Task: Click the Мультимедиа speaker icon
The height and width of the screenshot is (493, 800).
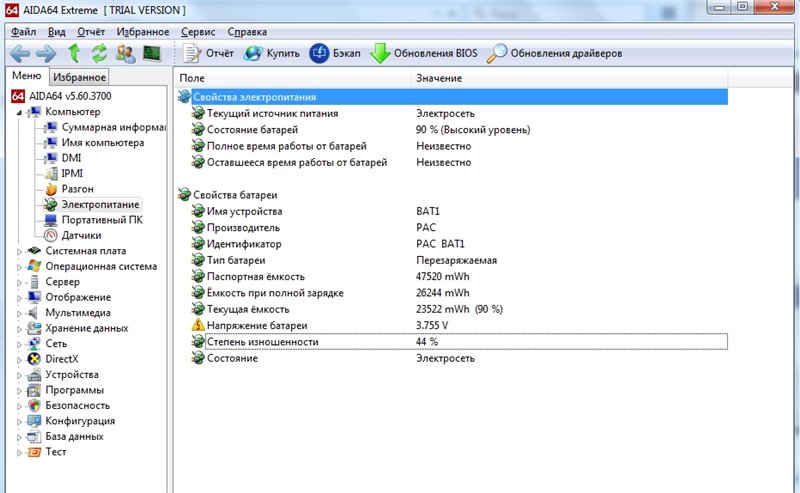Action: pyautogui.click(x=33, y=312)
